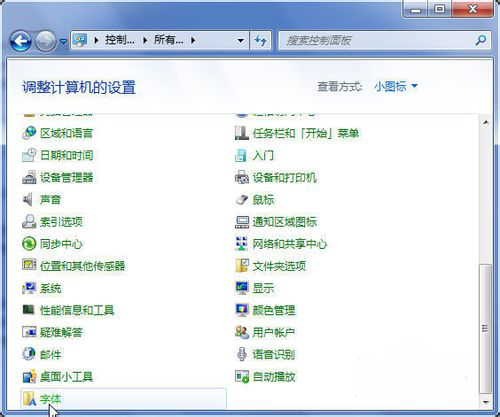Click the Forward navigation button
500x417 pixels.
(x=45, y=41)
